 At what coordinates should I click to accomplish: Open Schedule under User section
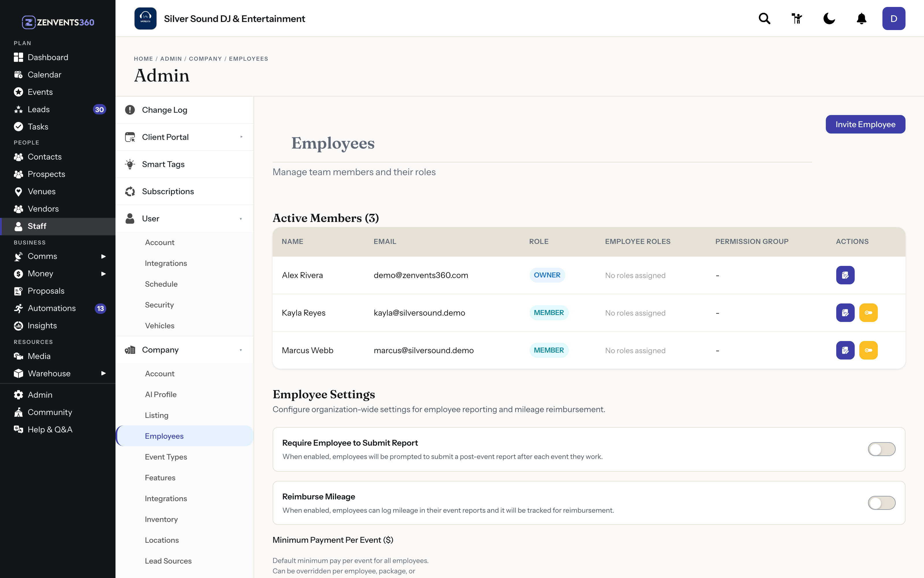coord(185,284)
